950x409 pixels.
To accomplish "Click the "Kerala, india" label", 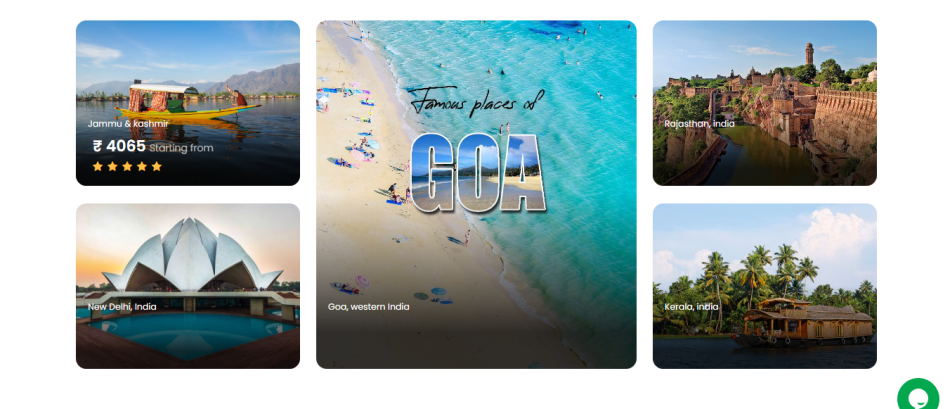I will click(x=691, y=307).
